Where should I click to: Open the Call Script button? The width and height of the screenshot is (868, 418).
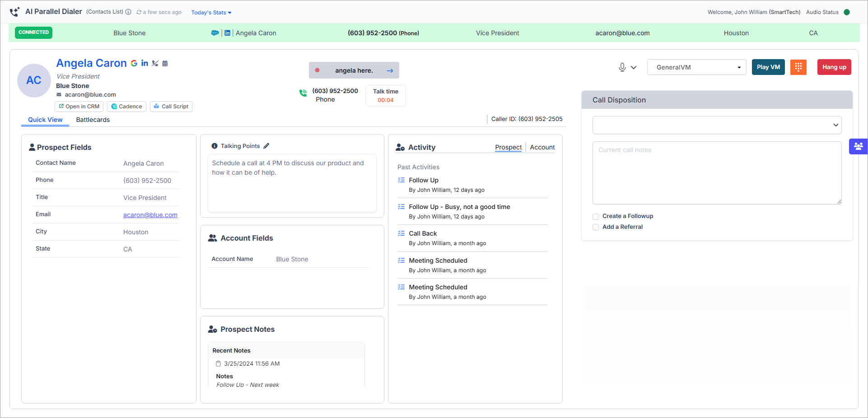pos(171,107)
